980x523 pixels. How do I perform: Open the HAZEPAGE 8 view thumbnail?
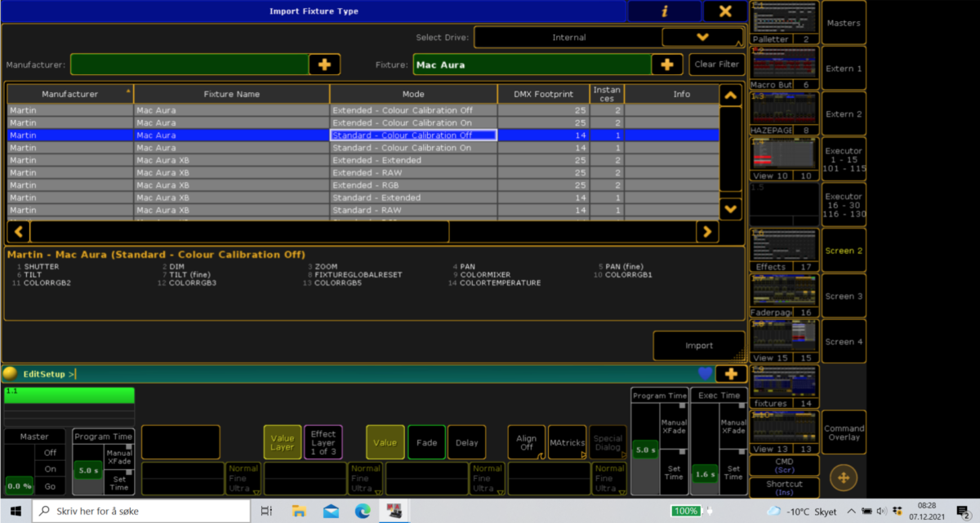pyautogui.click(x=784, y=114)
